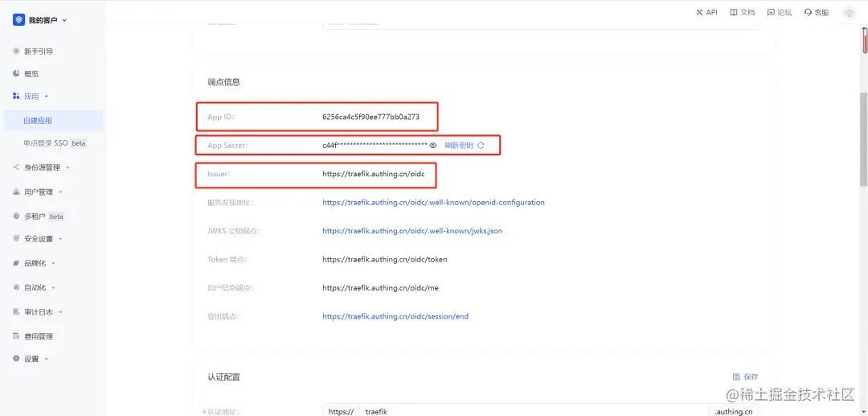Click the oidc/token endpoint text
Viewport: 868px width, 416px height.
(x=385, y=259)
